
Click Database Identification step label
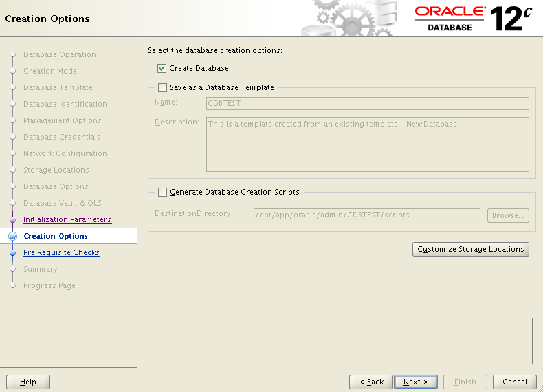(x=65, y=104)
